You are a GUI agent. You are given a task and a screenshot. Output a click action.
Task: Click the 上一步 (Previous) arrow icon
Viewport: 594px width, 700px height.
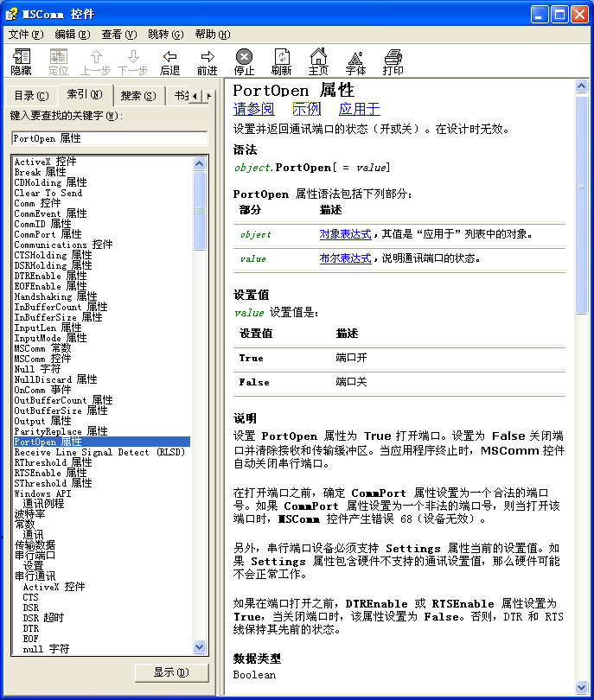coord(96,61)
